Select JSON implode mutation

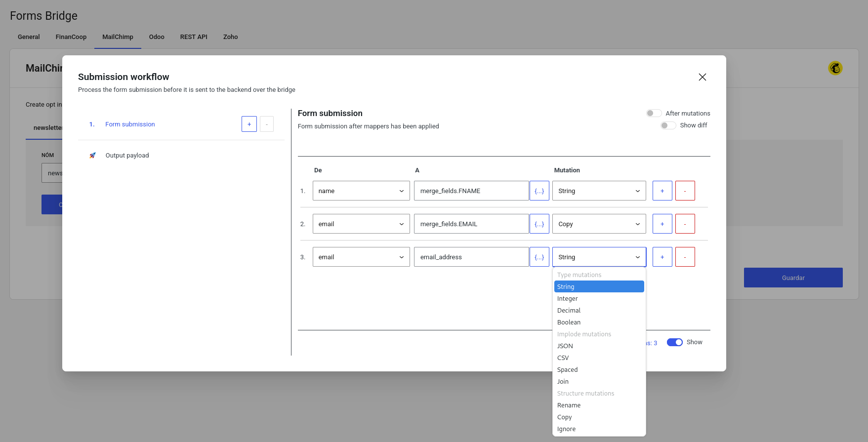599,346
